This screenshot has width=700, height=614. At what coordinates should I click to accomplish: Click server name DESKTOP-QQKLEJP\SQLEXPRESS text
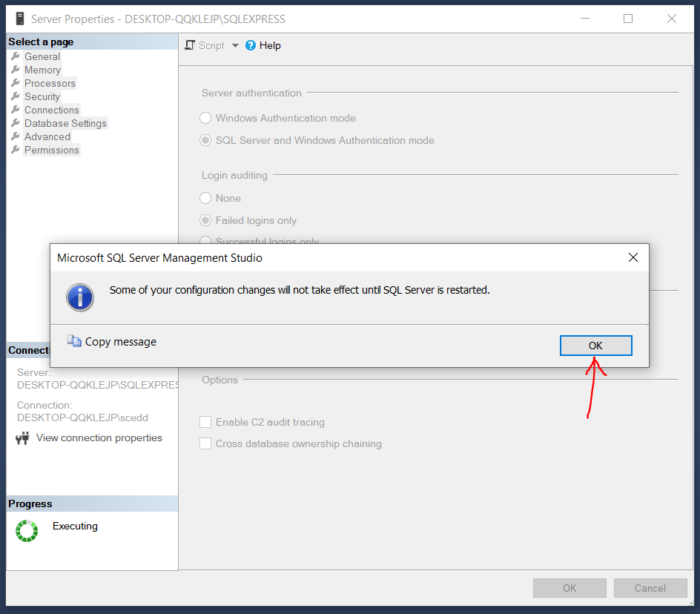coord(98,385)
